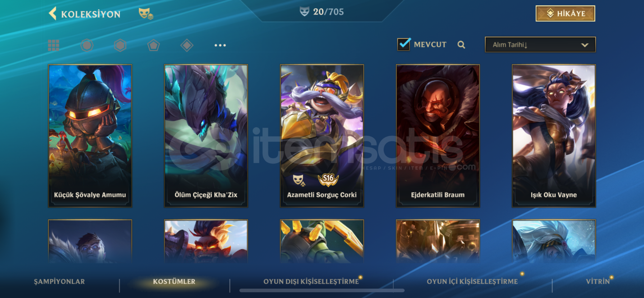Open the Azametli Sorguç Corki skin card

click(322, 136)
